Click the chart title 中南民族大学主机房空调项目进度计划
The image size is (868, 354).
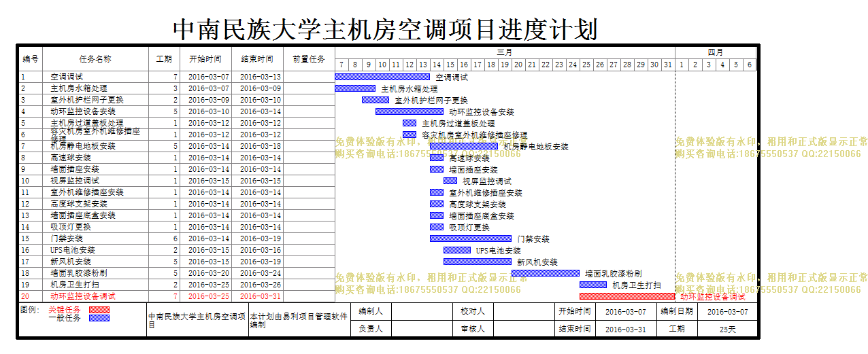point(385,29)
